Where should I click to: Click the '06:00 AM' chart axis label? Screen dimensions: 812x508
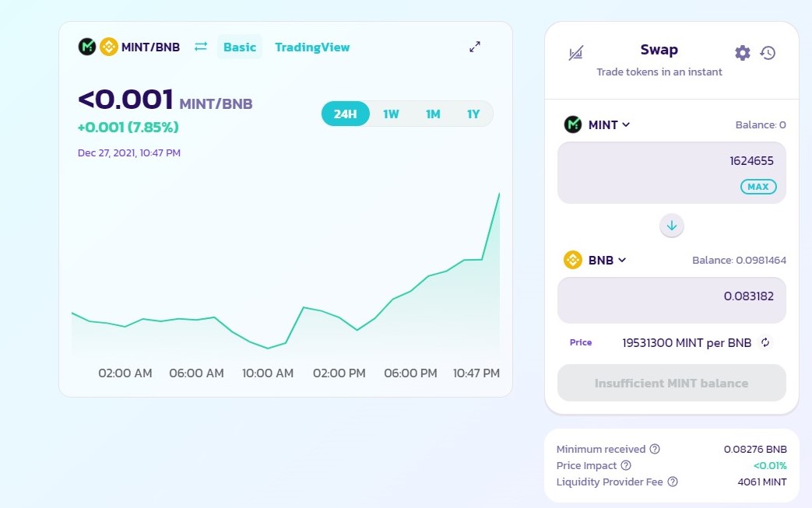[197, 373]
